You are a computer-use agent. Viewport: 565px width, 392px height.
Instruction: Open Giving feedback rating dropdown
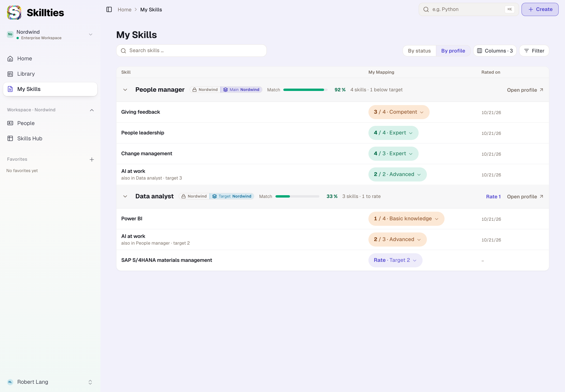(399, 112)
